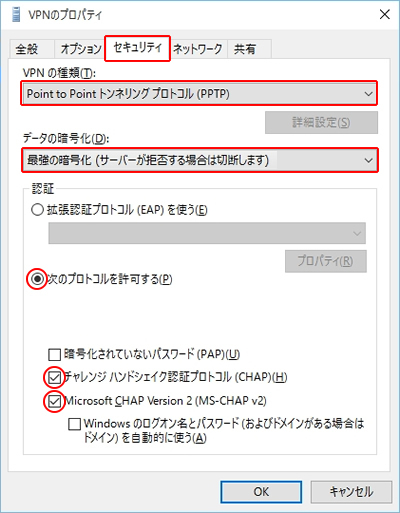Viewport: 400px width, 513px height.
Task: Expand the disabled EAP protocol combo box
Action: [x=207, y=233]
